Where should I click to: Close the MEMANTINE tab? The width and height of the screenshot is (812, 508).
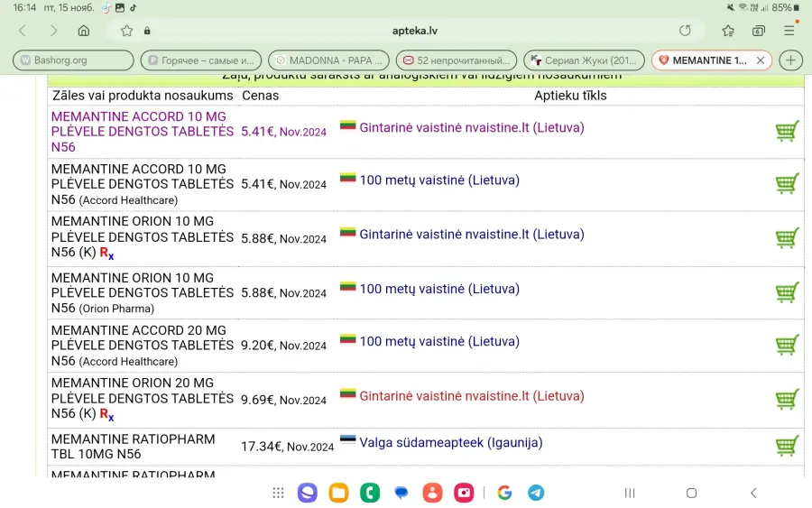coord(761,60)
